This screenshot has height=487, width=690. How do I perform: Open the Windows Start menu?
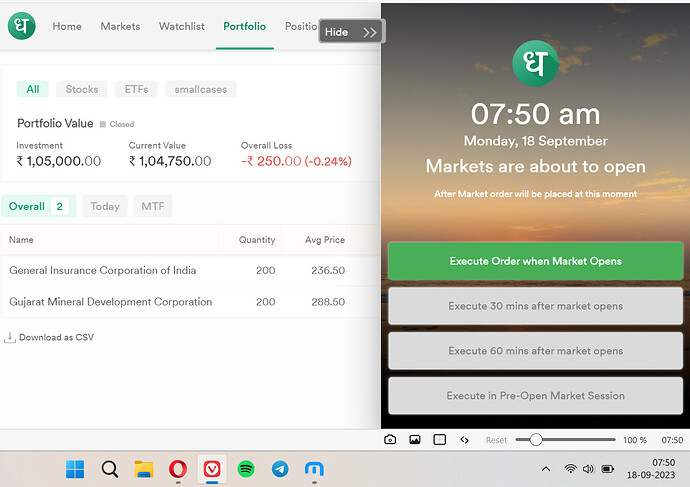click(75, 469)
